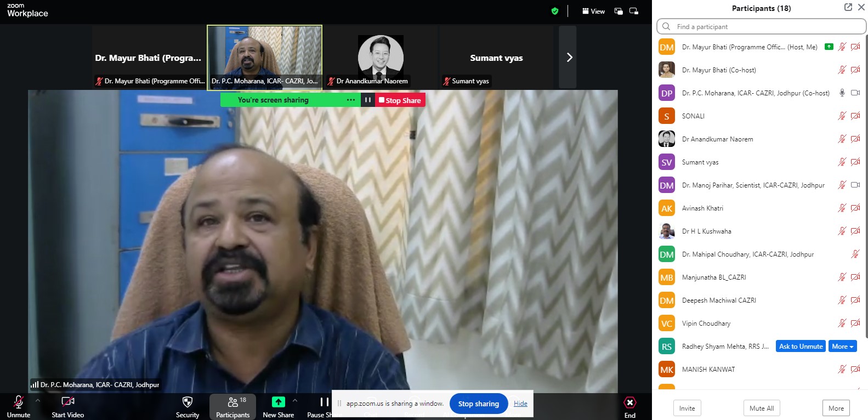Open more options on screen sharing bar
Image resolution: width=868 pixels, height=420 pixels.
click(351, 100)
